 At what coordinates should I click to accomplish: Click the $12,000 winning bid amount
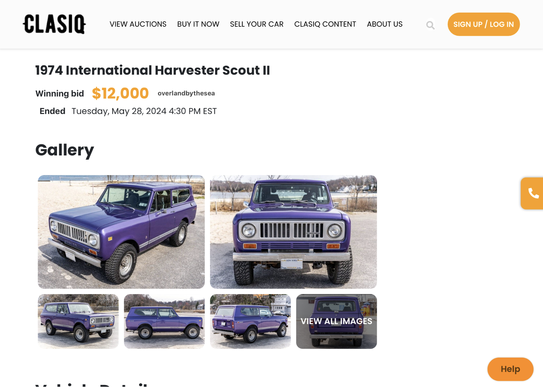(120, 93)
